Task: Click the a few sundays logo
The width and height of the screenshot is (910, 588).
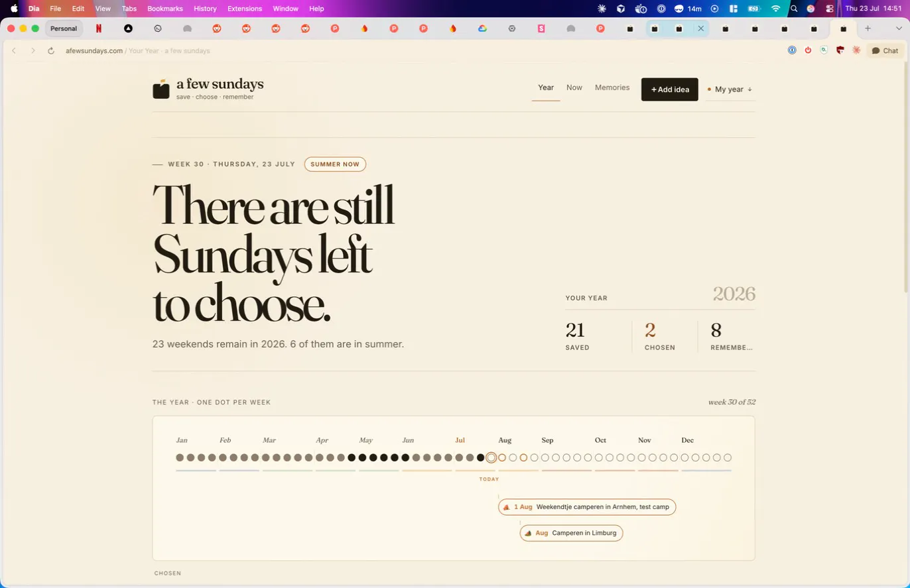Action: (208, 88)
